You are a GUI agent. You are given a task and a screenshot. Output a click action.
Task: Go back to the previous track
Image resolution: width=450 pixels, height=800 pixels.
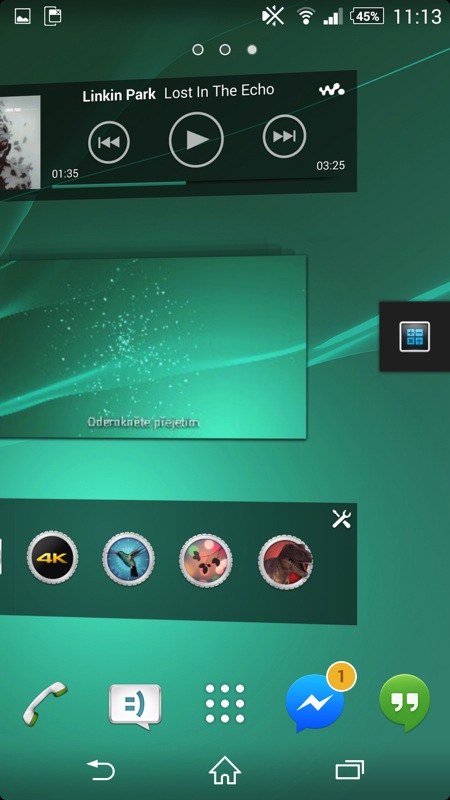click(109, 142)
